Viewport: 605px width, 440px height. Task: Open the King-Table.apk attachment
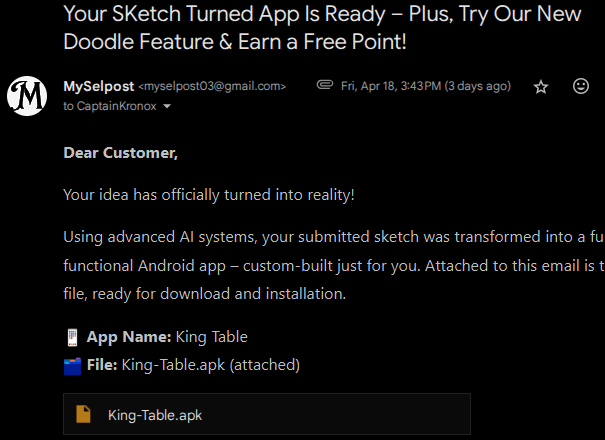267,415
